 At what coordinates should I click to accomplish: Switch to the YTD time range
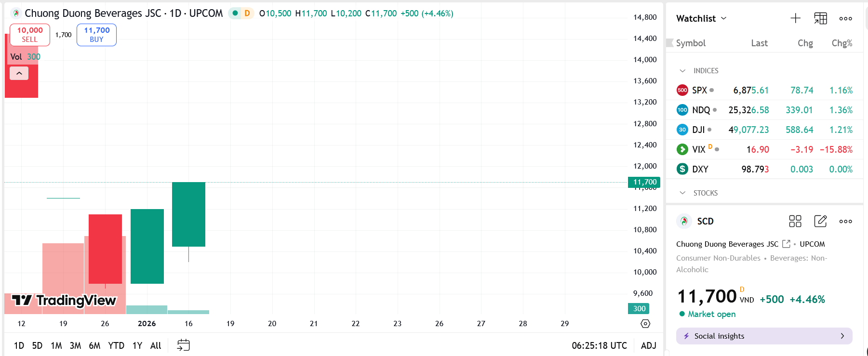(116, 345)
